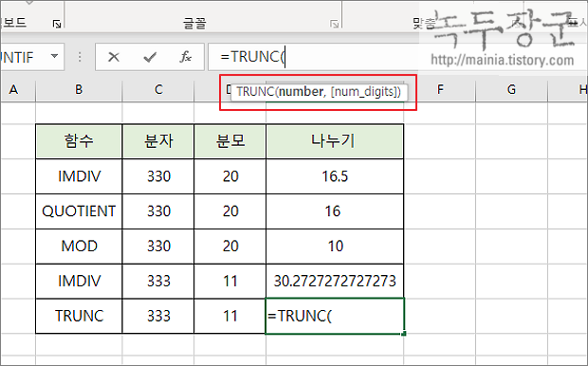Select the 분모 header cell
The height and width of the screenshot is (366, 588).
point(230,141)
